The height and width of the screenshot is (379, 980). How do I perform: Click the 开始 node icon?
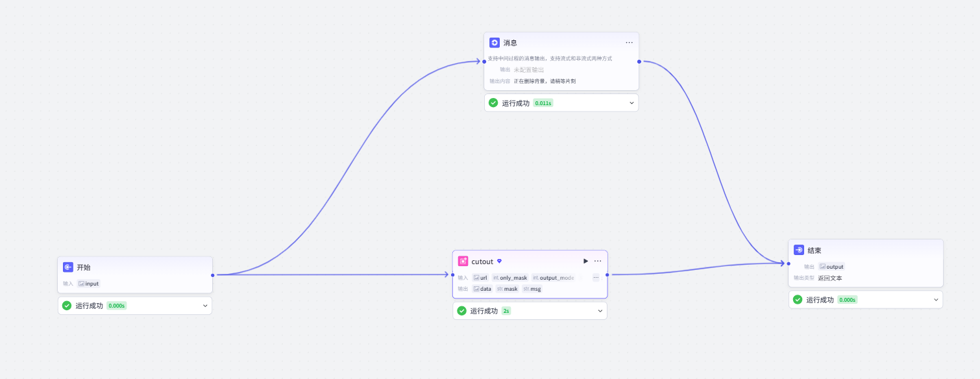tap(68, 267)
